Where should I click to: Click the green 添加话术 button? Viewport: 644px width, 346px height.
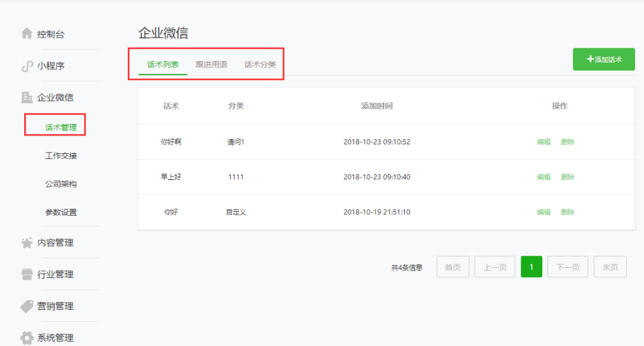pyautogui.click(x=604, y=59)
